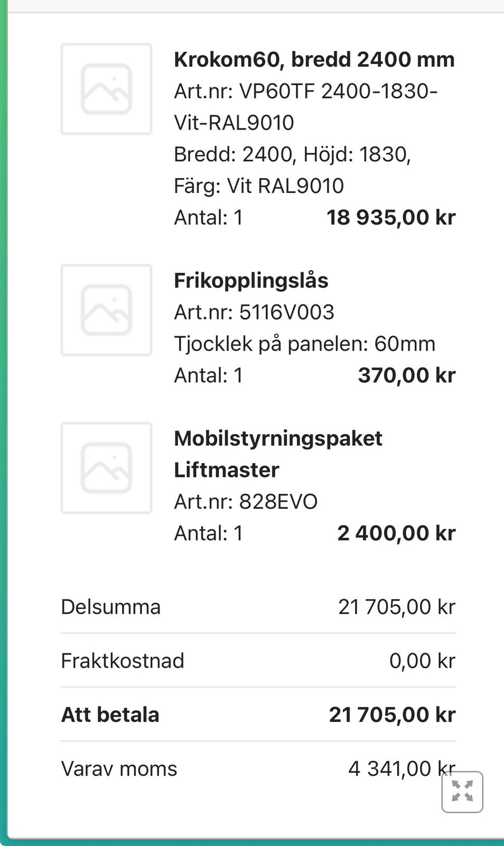
Task: Click the Krokom60 product image placeholder
Action: [x=106, y=89]
